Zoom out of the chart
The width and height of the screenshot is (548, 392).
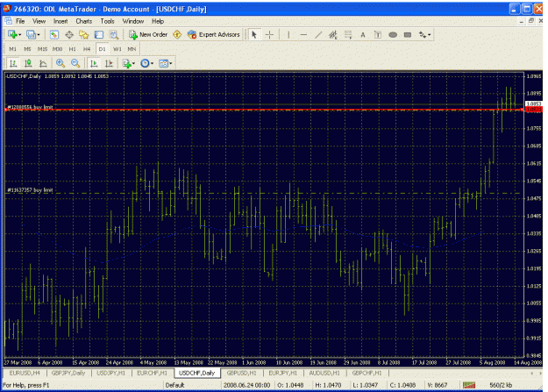(x=75, y=63)
